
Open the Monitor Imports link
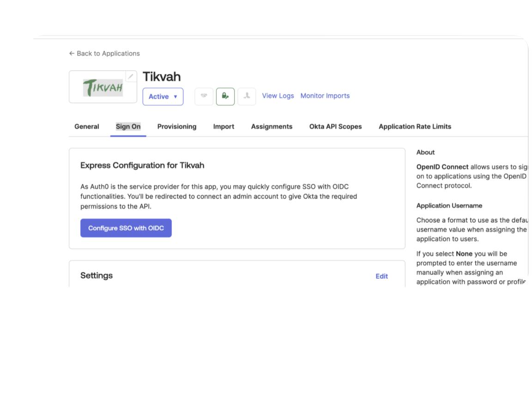click(325, 96)
